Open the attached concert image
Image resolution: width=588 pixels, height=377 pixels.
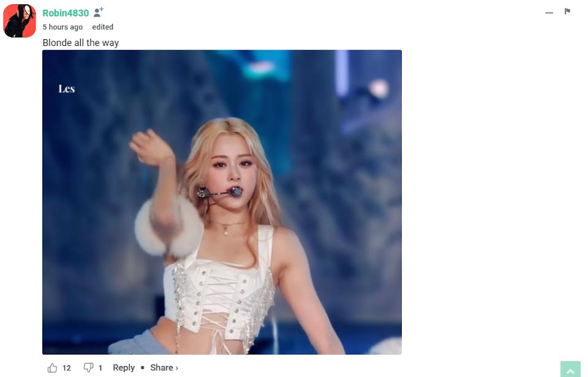click(x=222, y=202)
